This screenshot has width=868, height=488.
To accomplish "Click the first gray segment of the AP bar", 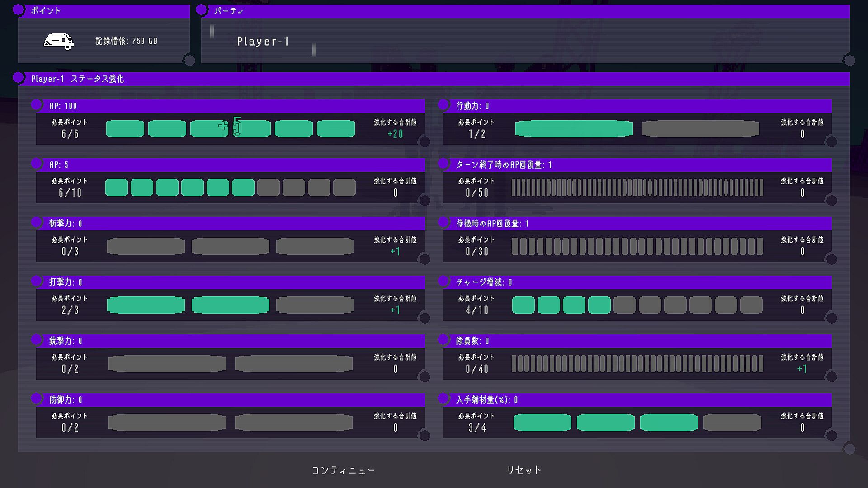I will pos(269,188).
